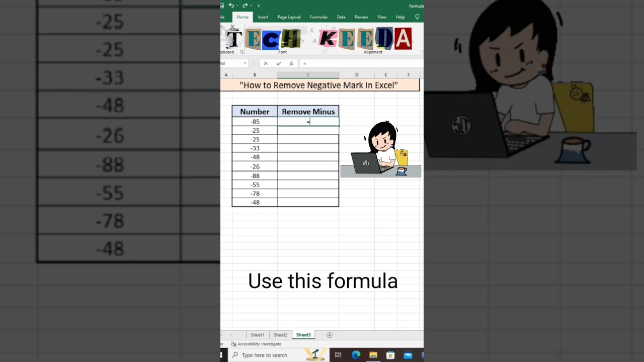Open the Help tab
The image size is (644, 362).
coord(400,17)
